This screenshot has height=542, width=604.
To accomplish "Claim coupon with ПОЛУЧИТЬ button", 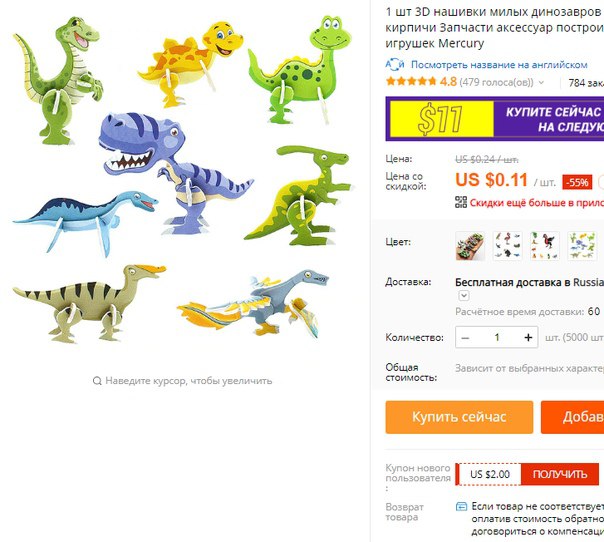I will [560, 474].
